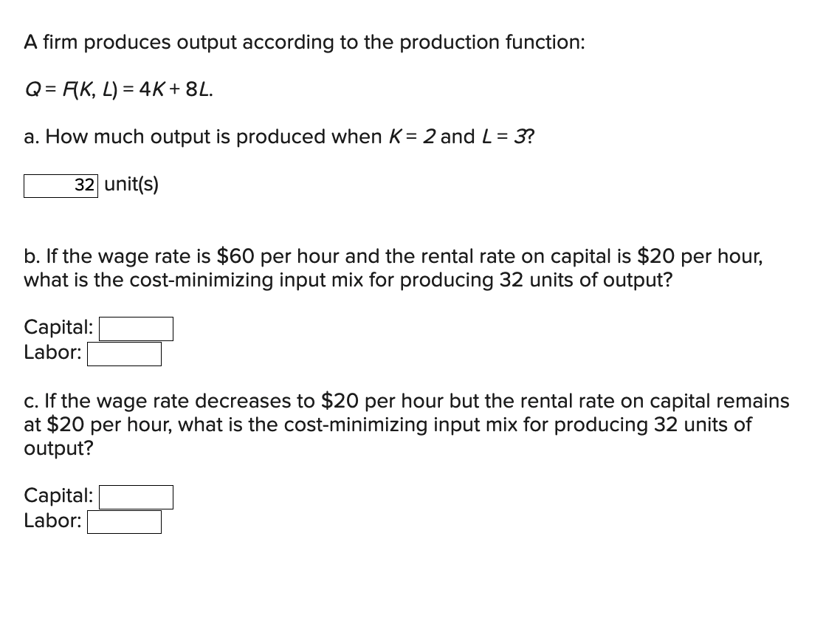The width and height of the screenshot is (840, 635).
Task: Select the Capital input field in part b
Action: pos(136,329)
